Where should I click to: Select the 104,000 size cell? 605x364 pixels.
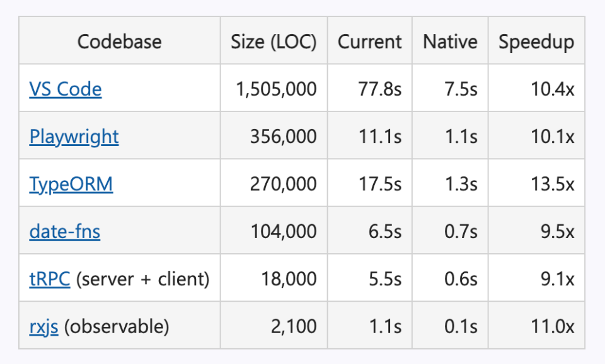283,231
